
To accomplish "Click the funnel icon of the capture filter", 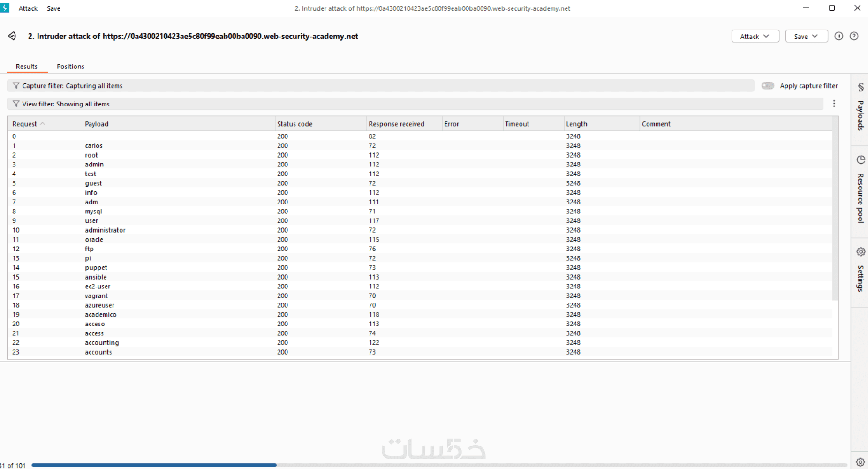I will click(16, 86).
